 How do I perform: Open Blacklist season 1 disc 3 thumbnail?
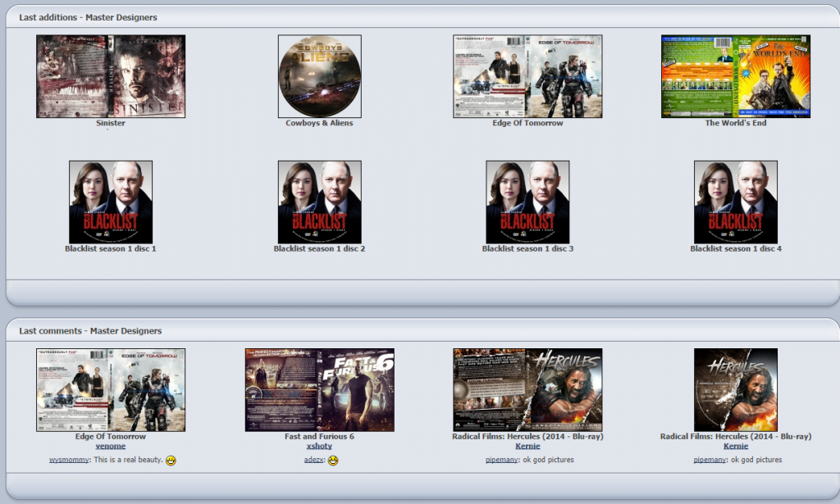point(527,202)
